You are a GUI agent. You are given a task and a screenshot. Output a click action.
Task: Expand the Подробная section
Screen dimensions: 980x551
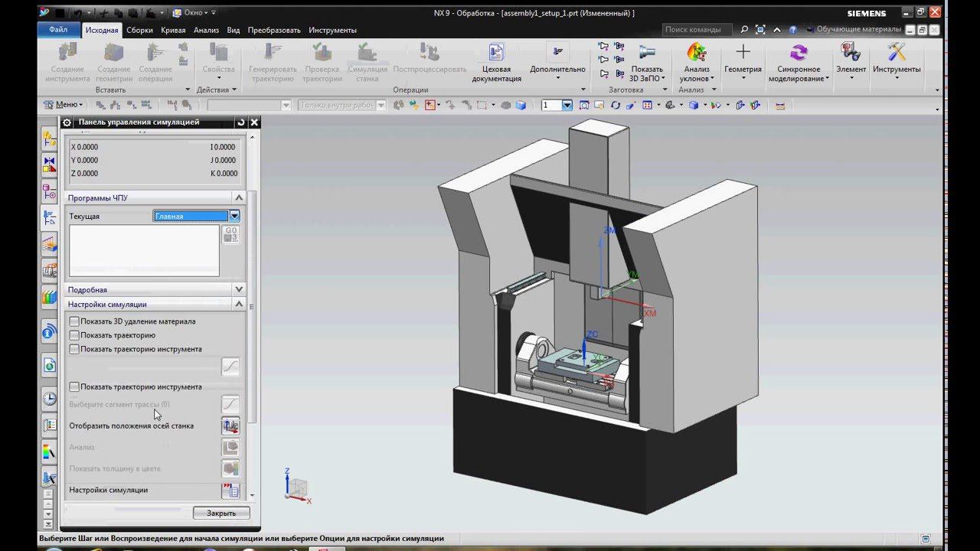pos(239,290)
